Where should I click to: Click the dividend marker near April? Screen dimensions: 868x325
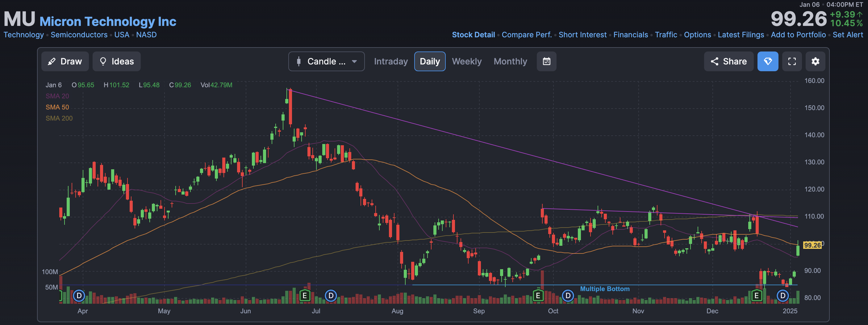point(79,296)
